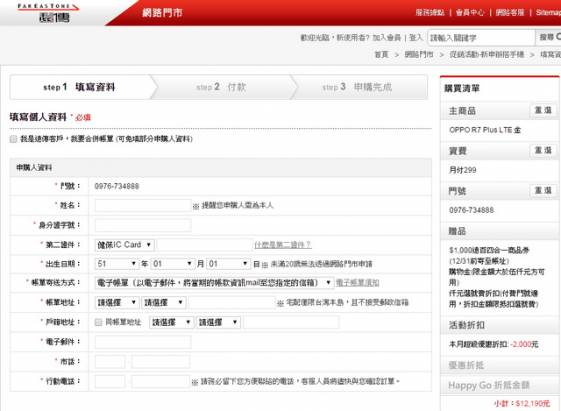Click the FarEasTone logo
The image size is (561, 411).
click(x=48, y=13)
